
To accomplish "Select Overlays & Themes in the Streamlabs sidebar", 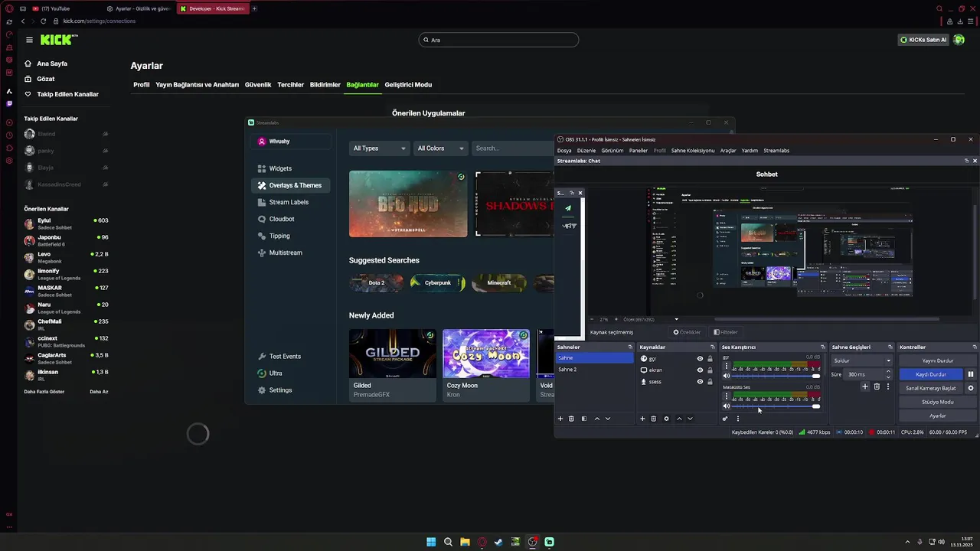I will click(290, 185).
